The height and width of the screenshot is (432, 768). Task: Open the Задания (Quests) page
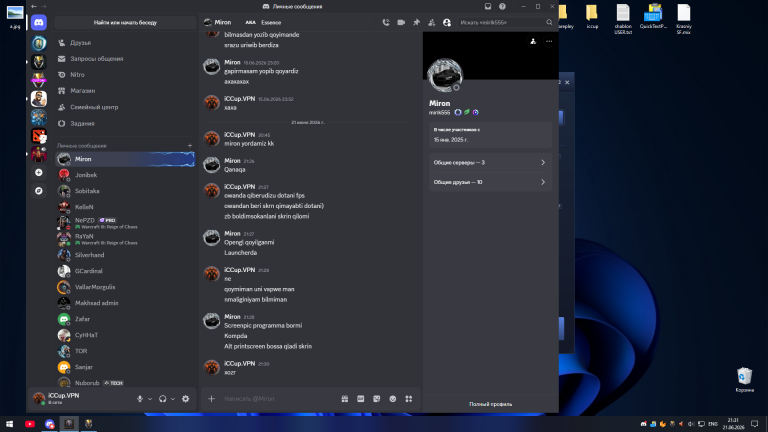point(125,123)
